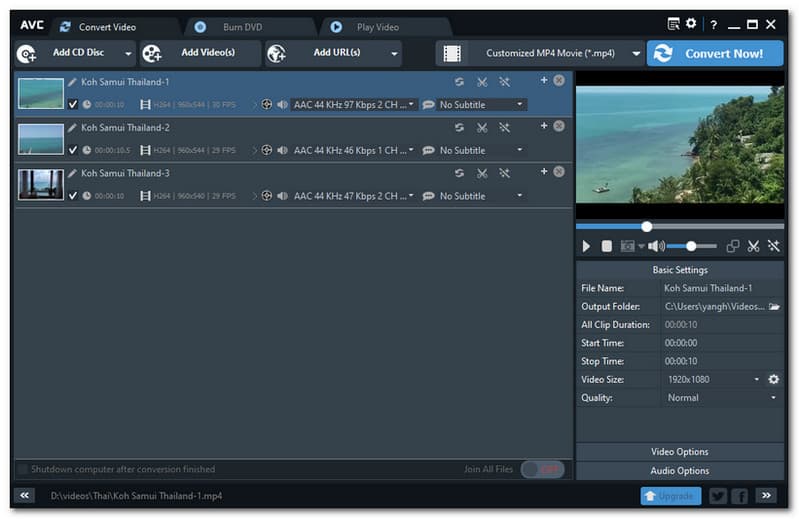This screenshot has width=799, height=519.
Task: Click the Convert Now! button
Action: tap(714, 54)
